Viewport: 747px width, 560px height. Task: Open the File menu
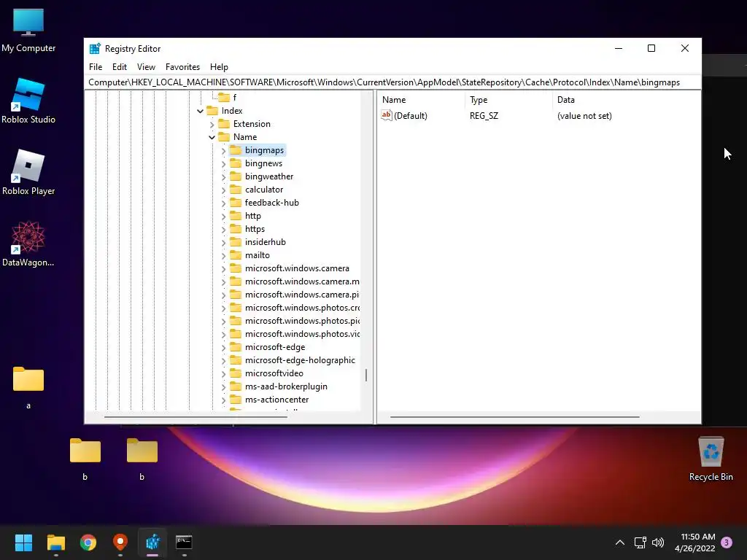(96, 67)
